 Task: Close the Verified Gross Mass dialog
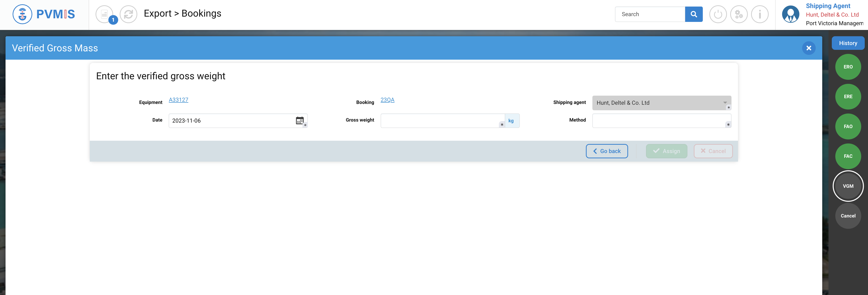[808, 48]
